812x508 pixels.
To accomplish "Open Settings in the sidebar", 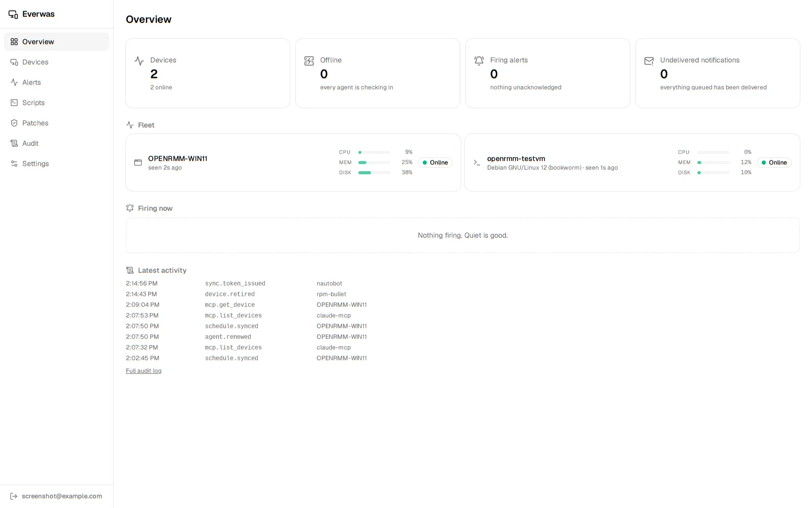I will tap(56, 164).
